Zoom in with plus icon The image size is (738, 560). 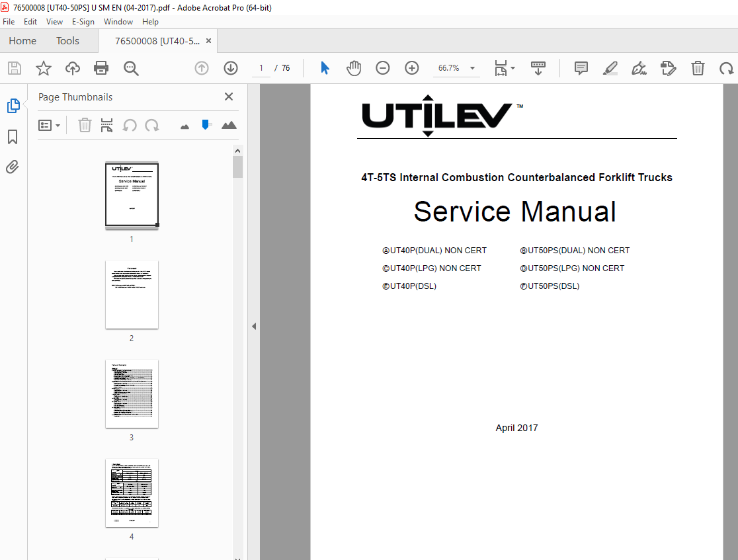pos(412,68)
